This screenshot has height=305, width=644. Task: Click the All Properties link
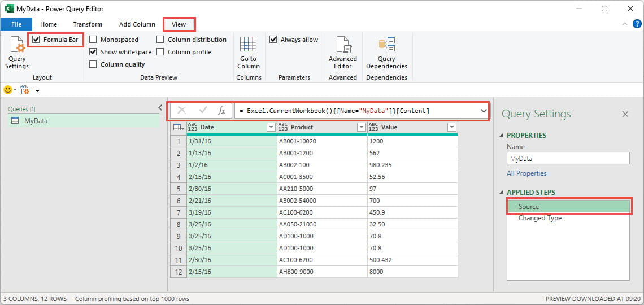(526, 173)
